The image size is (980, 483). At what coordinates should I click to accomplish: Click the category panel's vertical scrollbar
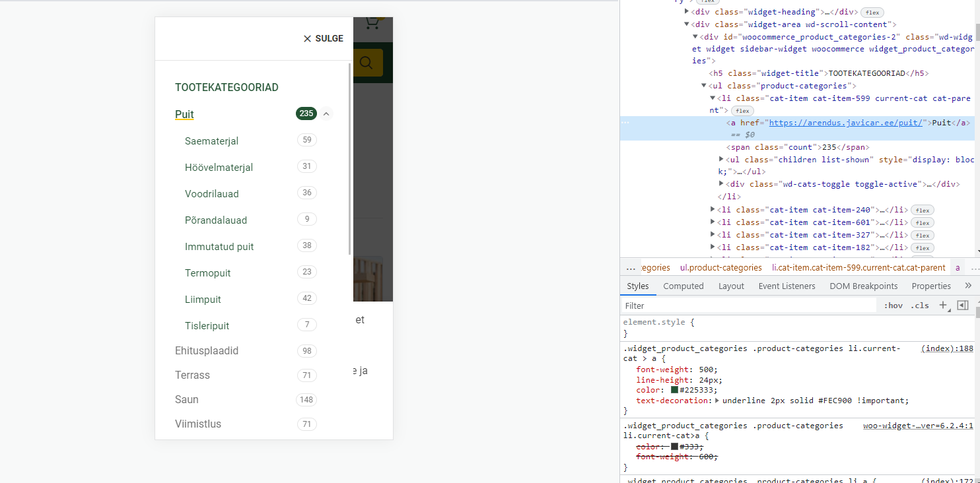coord(349,159)
